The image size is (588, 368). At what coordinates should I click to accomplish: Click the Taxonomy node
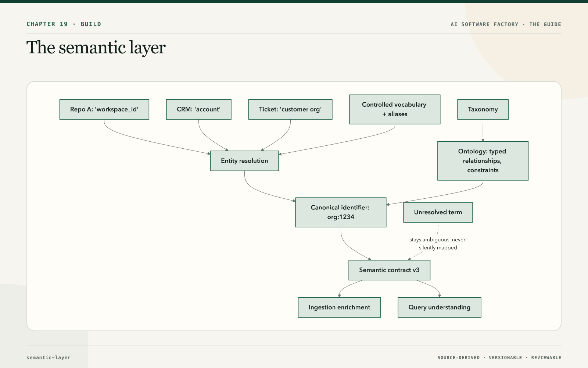pyautogui.click(x=483, y=109)
